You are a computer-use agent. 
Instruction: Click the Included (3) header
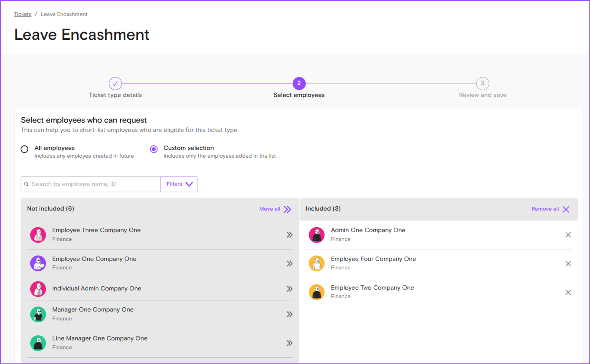point(323,209)
